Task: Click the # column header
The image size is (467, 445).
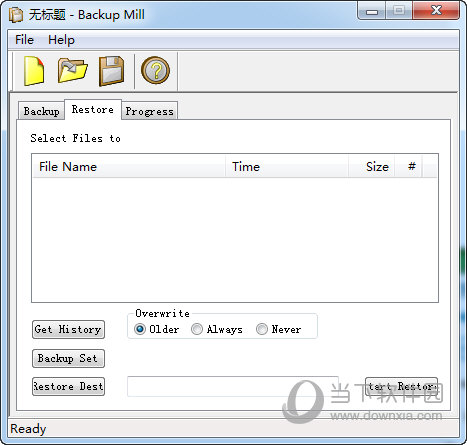Action: pos(409,166)
